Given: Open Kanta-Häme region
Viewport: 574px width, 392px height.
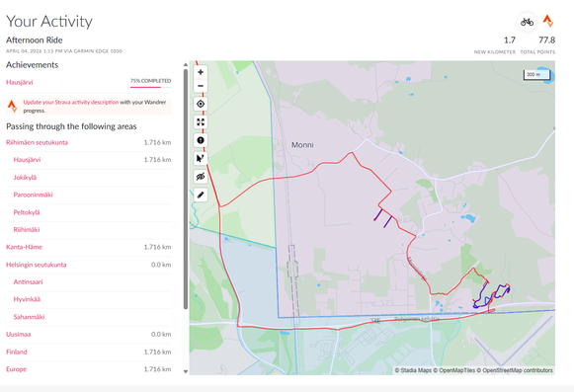Looking at the screenshot, I should tap(24, 247).
